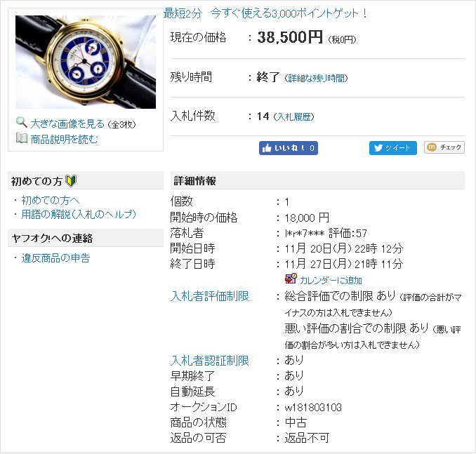
Task: Open the 入札履歴 bid history link
Action: (x=294, y=117)
